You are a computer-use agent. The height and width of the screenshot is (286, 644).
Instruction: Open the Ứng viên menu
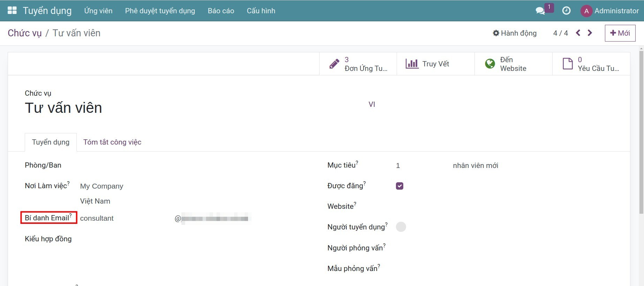pyautogui.click(x=98, y=11)
